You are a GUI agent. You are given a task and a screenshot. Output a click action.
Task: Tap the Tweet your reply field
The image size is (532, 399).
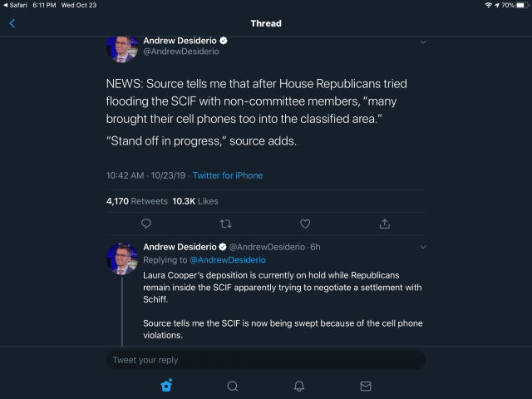[266, 360]
